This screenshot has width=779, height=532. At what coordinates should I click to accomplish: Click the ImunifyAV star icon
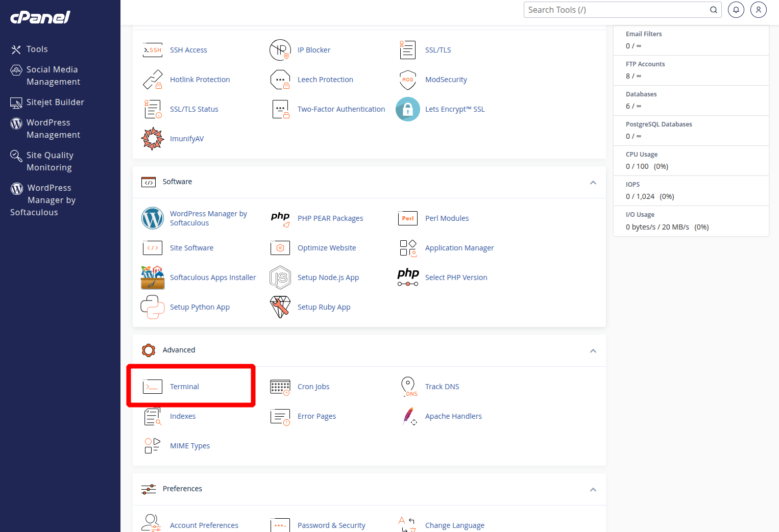[x=153, y=139]
